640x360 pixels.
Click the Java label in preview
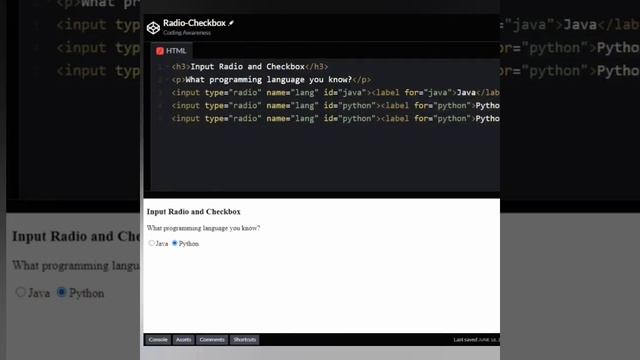pos(162,244)
